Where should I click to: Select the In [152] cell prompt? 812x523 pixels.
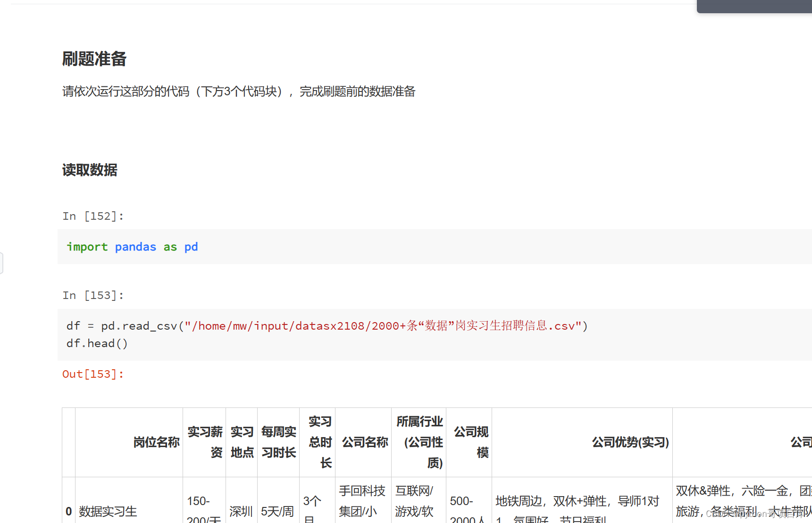[x=93, y=216]
